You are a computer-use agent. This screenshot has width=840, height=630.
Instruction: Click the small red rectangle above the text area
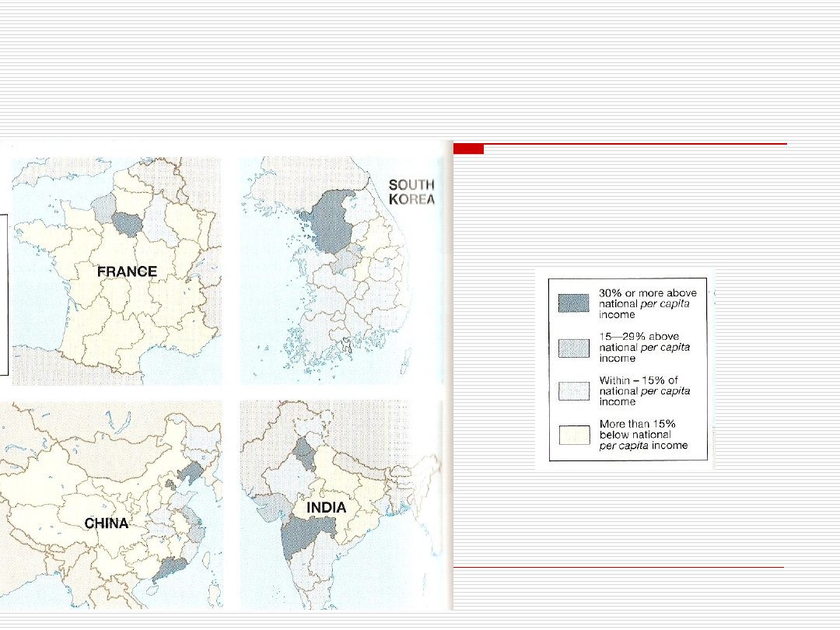click(x=468, y=149)
